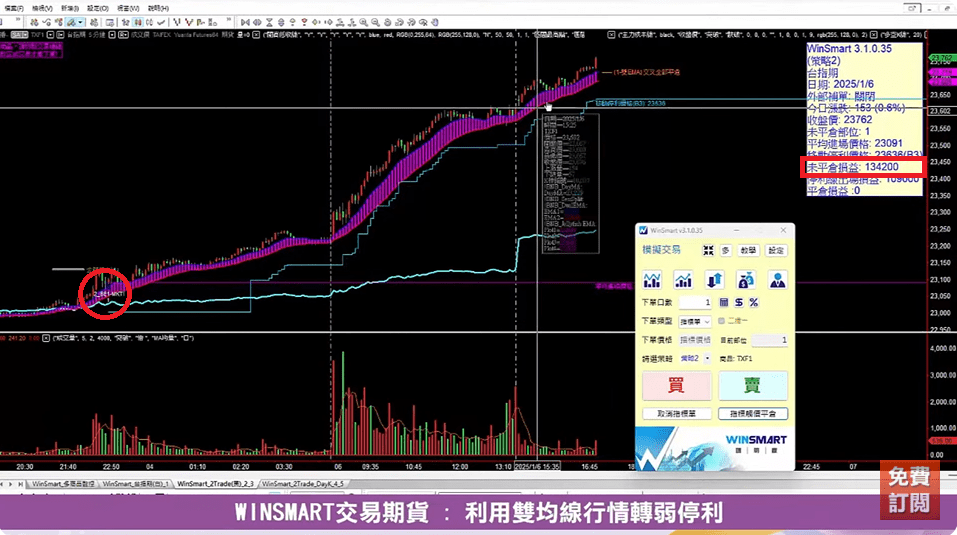Viewport: 957px width, 535px height.
Task: Switch to the WinSmart_多商品監控 tab
Action: (63, 484)
